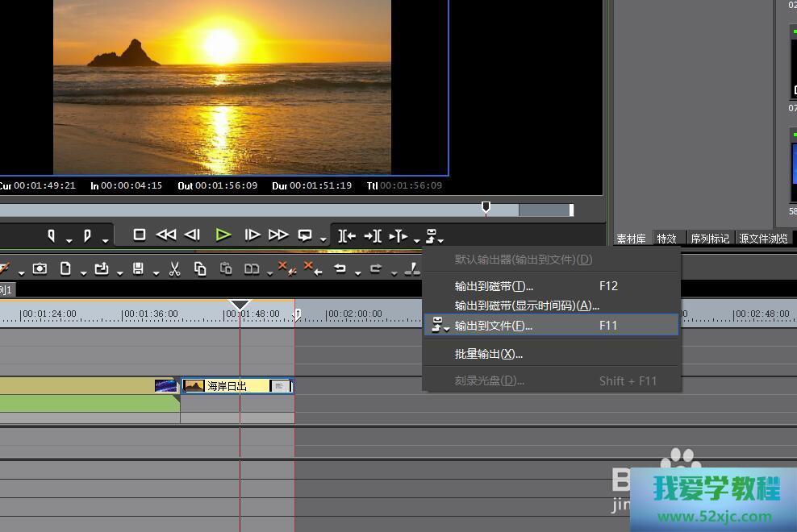
Task: Step back one frame
Action: [x=192, y=235]
